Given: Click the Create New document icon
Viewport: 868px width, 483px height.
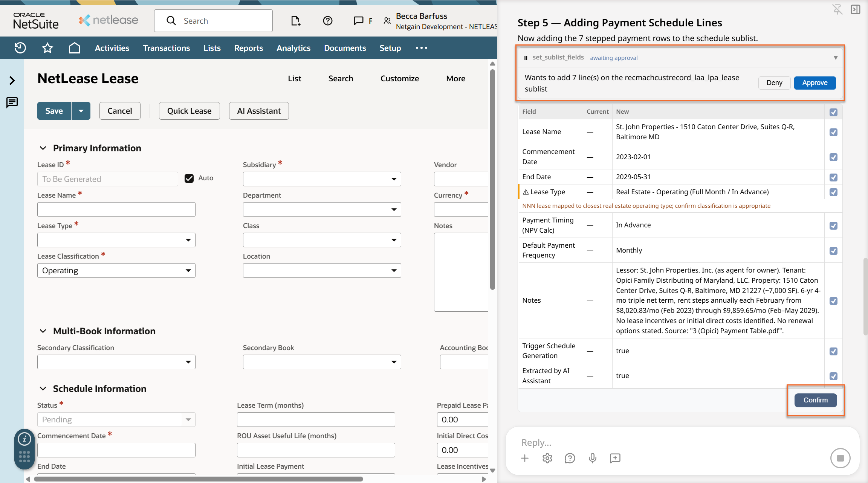Looking at the screenshot, I should click(x=296, y=21).
